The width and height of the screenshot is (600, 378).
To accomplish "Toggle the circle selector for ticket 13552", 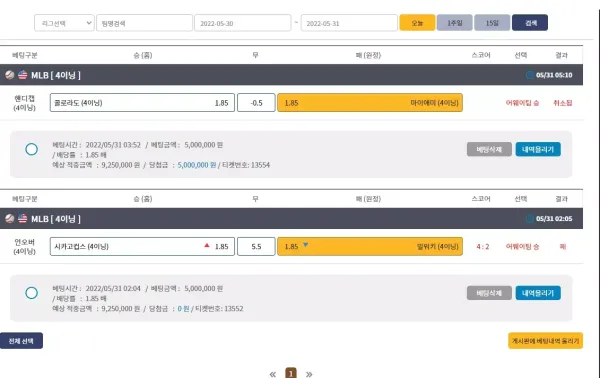I will (31, 293).
